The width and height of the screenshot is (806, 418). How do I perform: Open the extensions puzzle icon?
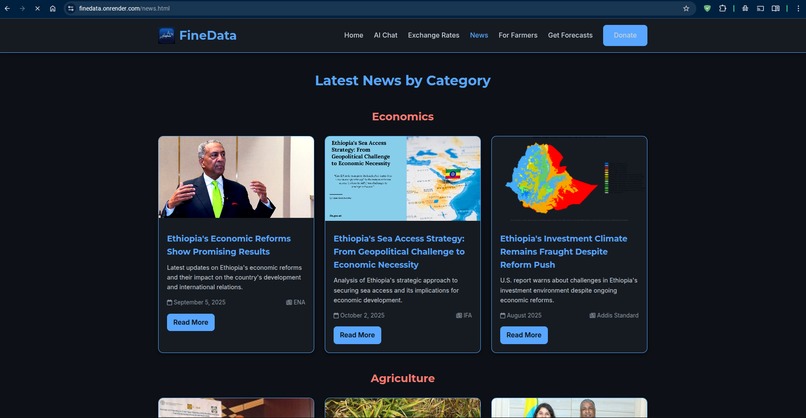[722, 8]
